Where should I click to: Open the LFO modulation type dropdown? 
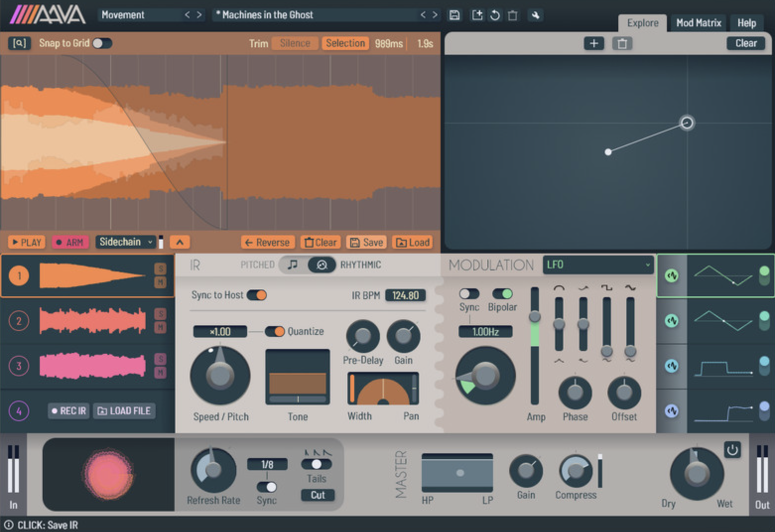pos(598,265)
